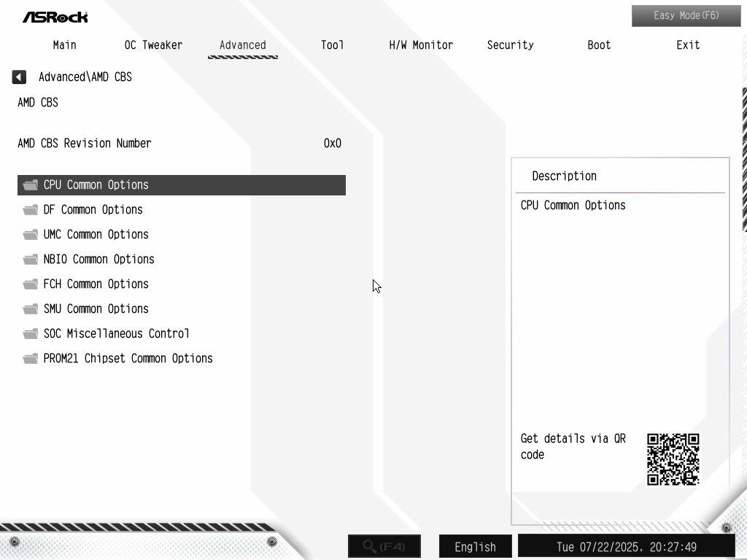Click the CPU Common Options folder icon
The height and width of the screenshot is (560, 747).
tap(31, 184)
